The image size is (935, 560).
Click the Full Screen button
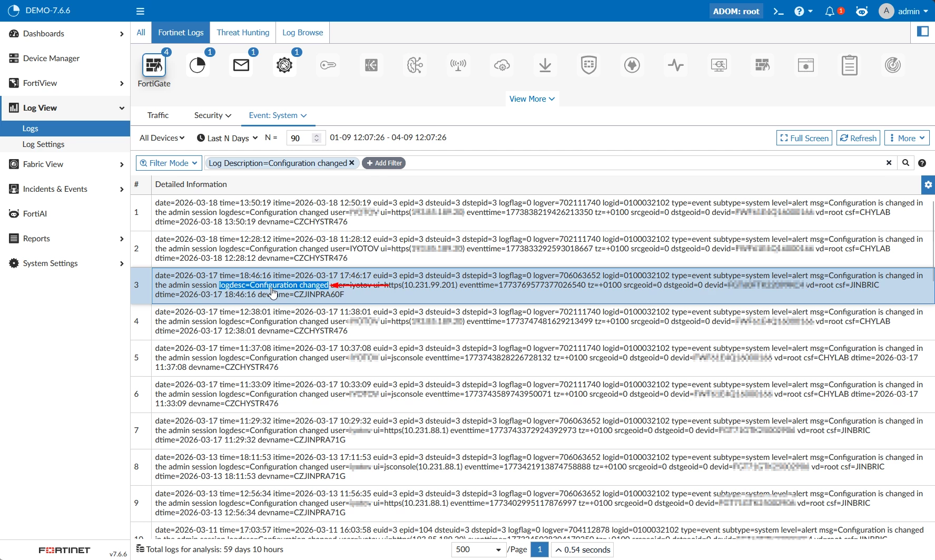804,138
